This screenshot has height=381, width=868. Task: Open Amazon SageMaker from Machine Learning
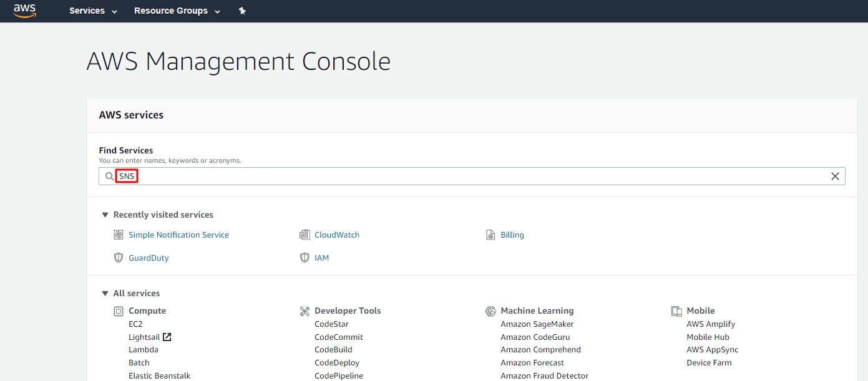pos(537,324)
